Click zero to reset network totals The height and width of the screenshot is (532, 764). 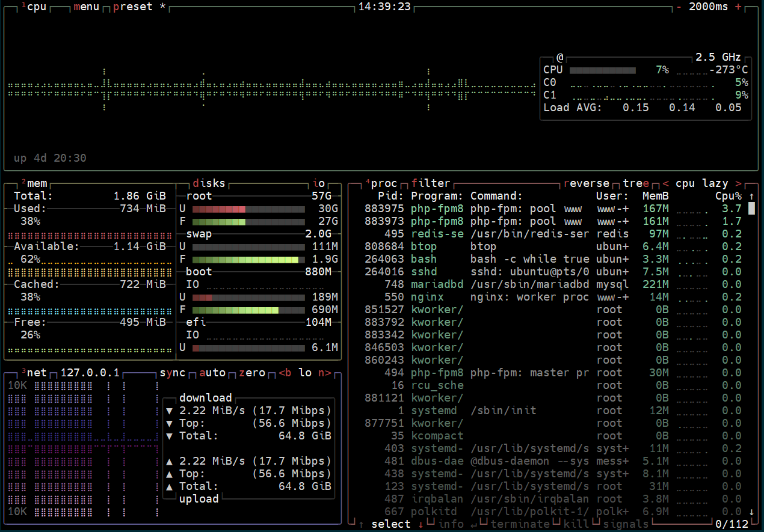(252, 373)
